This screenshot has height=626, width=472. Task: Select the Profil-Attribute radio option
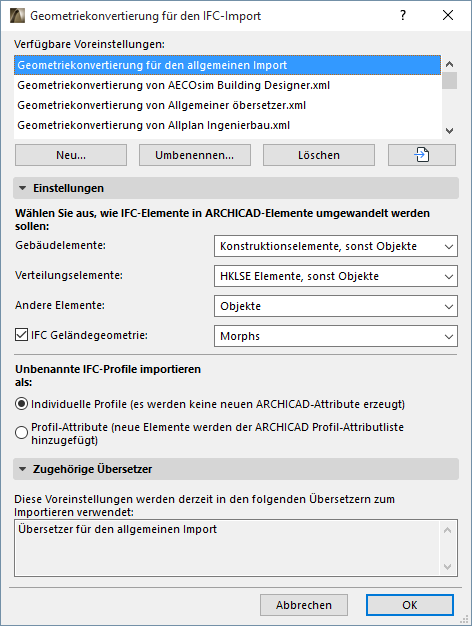click(21, 433)
